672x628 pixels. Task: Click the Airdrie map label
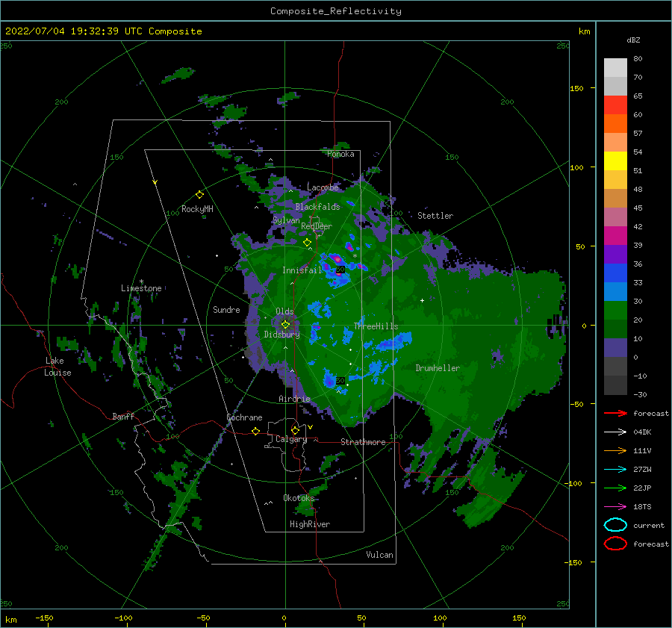coord(294,399)
